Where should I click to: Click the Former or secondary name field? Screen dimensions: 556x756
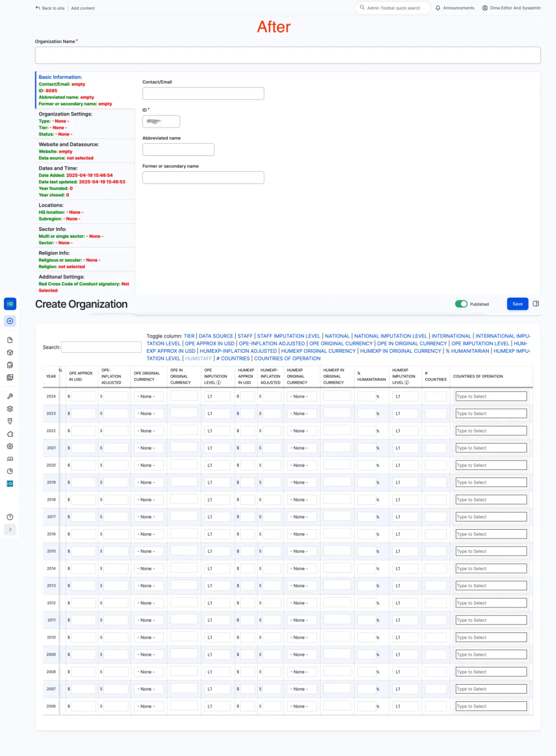click(x=203, y=177)
